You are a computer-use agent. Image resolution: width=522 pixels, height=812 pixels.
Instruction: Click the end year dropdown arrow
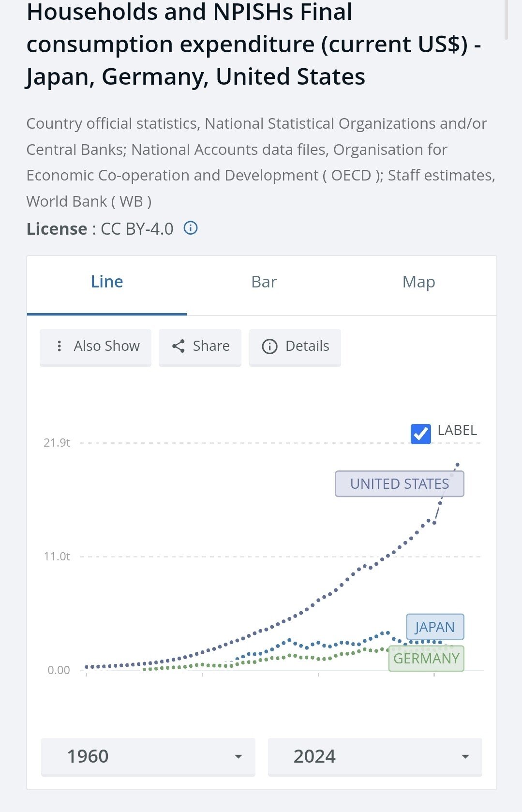(465, 756)
